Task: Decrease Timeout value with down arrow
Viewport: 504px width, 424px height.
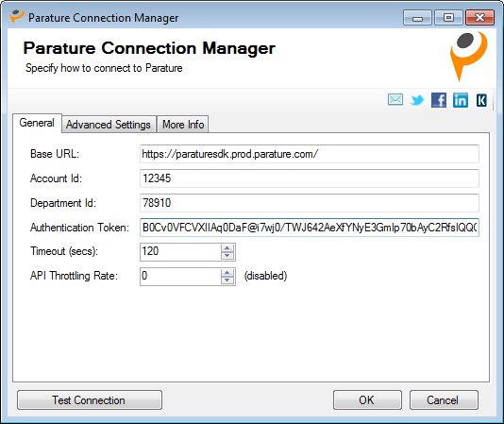Action: [227, 255]
